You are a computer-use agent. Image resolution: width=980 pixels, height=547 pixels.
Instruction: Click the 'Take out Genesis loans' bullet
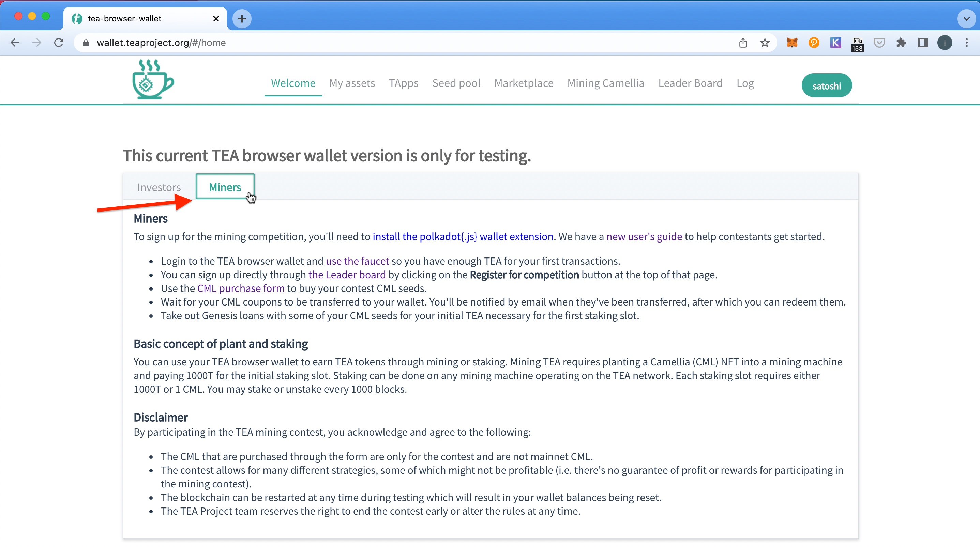pyautogui.click(x=400, y=315)
